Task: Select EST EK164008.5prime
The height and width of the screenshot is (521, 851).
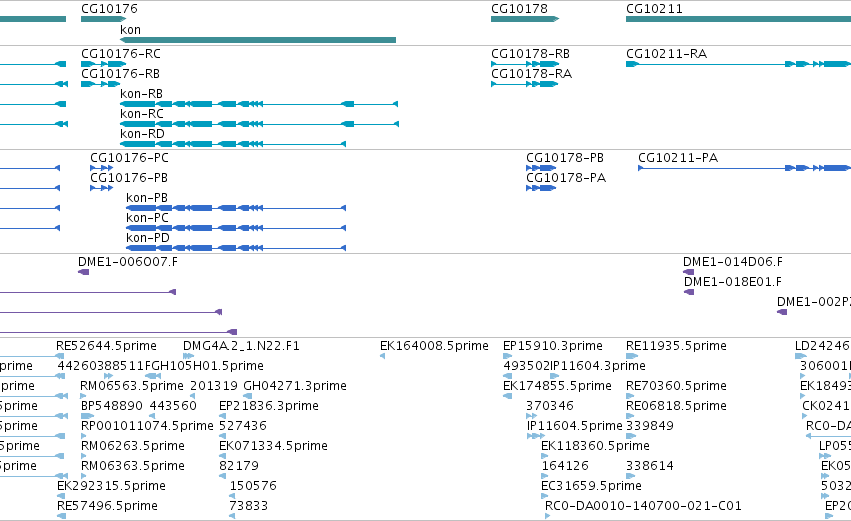Action: coord(434,346)
